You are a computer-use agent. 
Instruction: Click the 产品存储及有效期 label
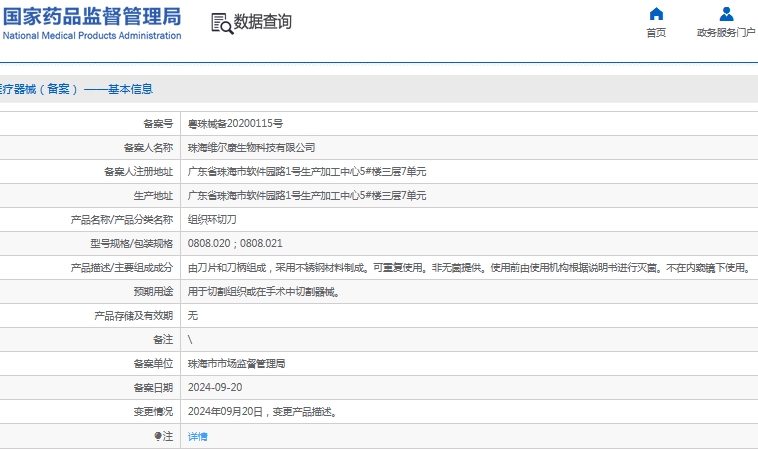click(x=133, y=316)
